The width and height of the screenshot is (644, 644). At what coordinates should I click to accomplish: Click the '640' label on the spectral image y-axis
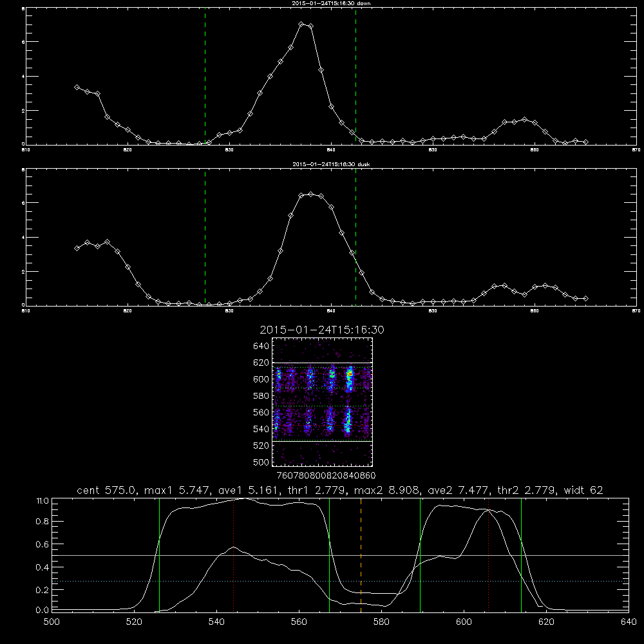tap(261, 346)
